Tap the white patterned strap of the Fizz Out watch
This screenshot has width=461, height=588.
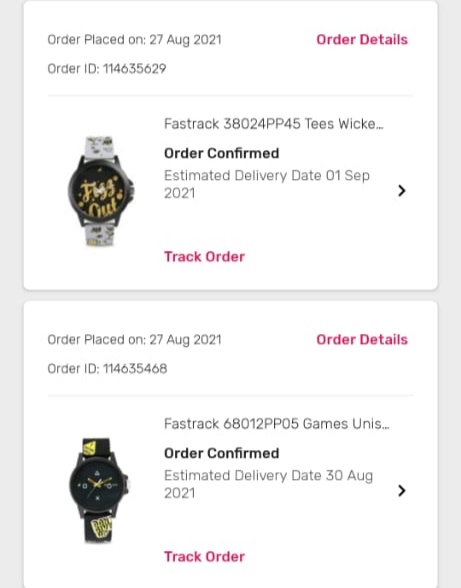point(99,146)
